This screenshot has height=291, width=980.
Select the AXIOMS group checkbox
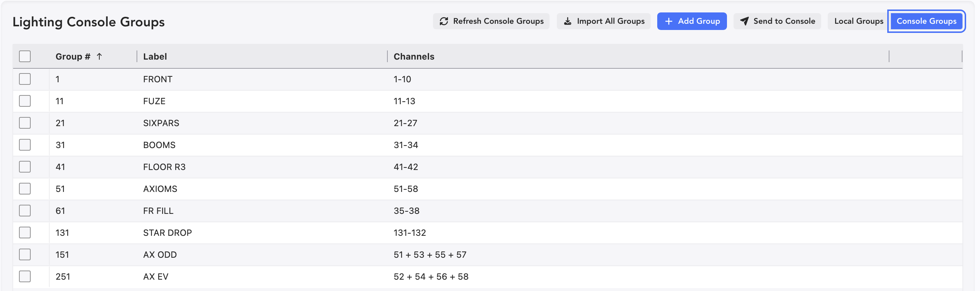pos(25,189)
